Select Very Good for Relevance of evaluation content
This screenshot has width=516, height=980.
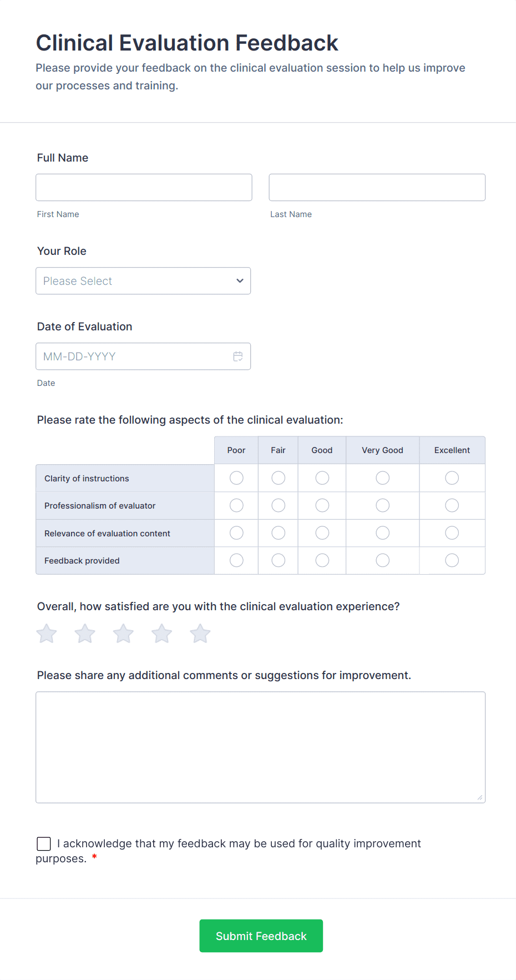coord(382,532)
